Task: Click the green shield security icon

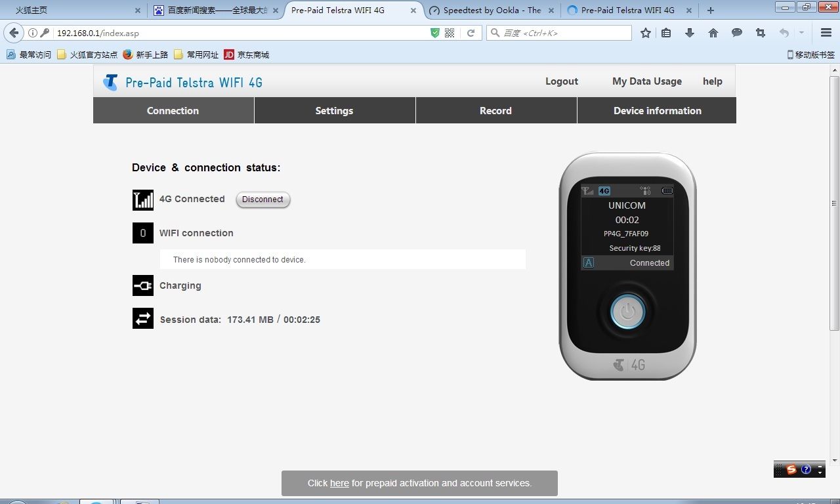Action: tap(434, 33)
